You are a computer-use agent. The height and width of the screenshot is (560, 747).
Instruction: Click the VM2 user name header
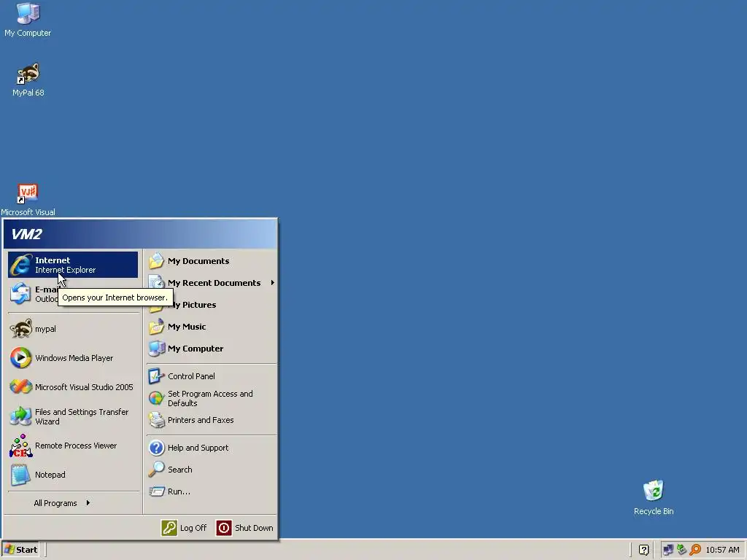point(140,234)
